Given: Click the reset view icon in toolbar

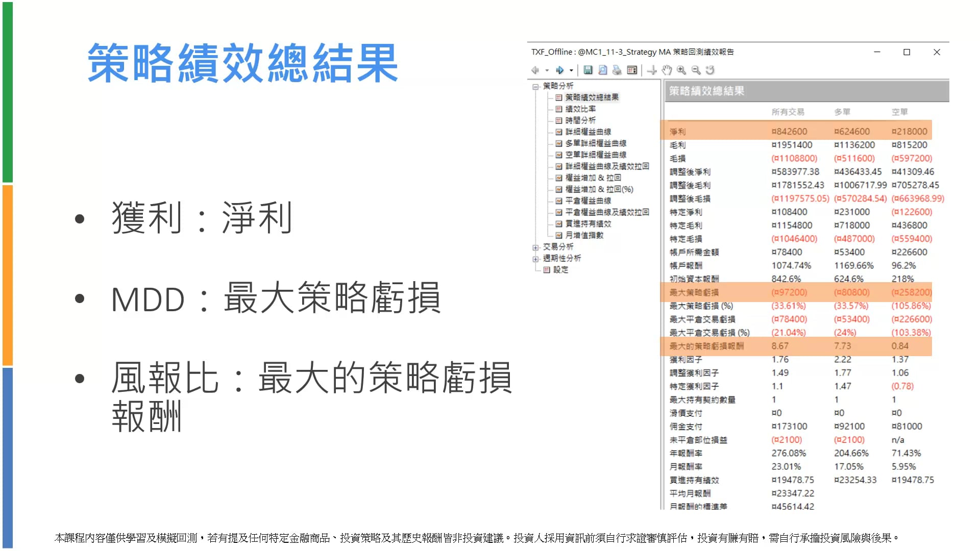Looking at the screenshot, I should tap(710, 70).
